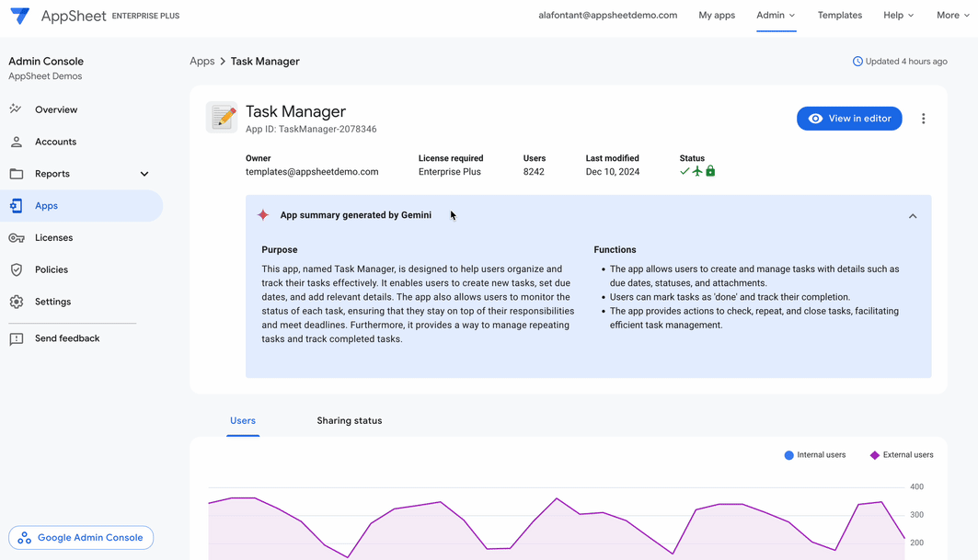Open the Google Admin Console button
The height and width of the screenshot is (560, 978).
click(81, 538)
